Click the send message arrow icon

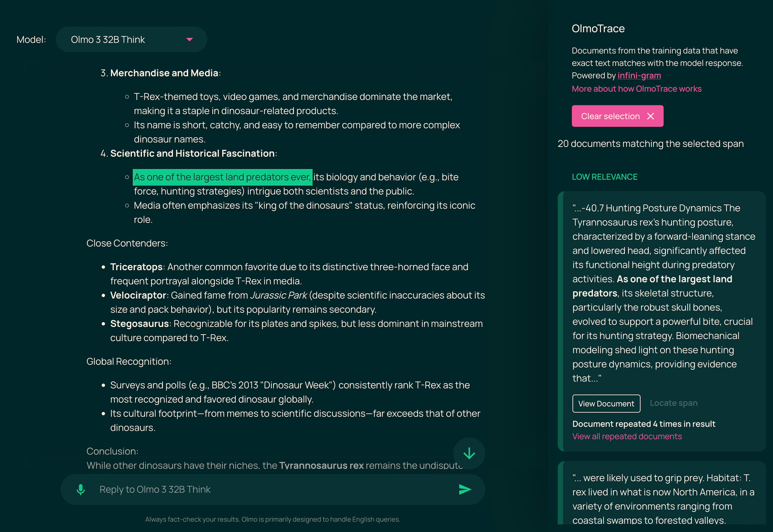click(465, 489)
